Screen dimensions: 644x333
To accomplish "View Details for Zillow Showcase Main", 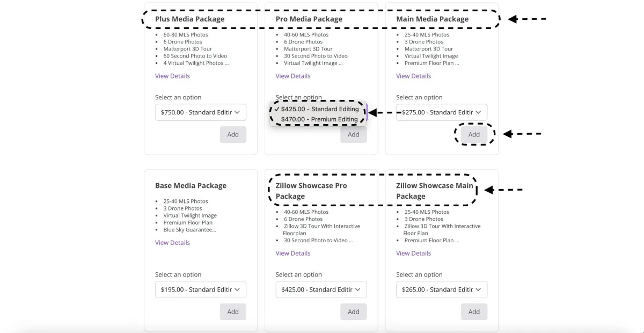I will 413,253.
